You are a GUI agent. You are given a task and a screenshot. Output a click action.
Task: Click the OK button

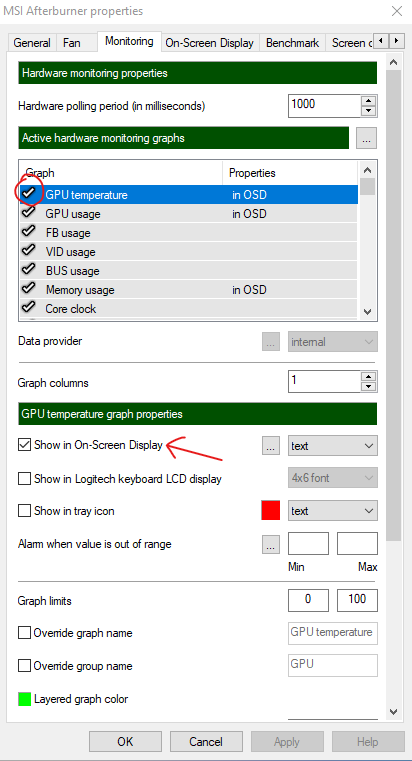pos(125,742)
